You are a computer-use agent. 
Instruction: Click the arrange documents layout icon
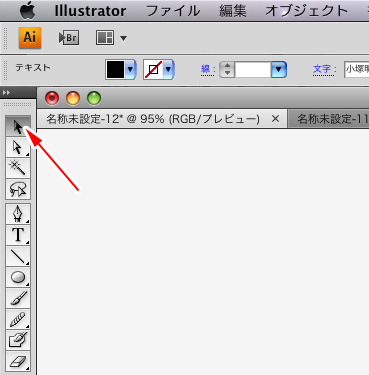[x=105, y=38]
